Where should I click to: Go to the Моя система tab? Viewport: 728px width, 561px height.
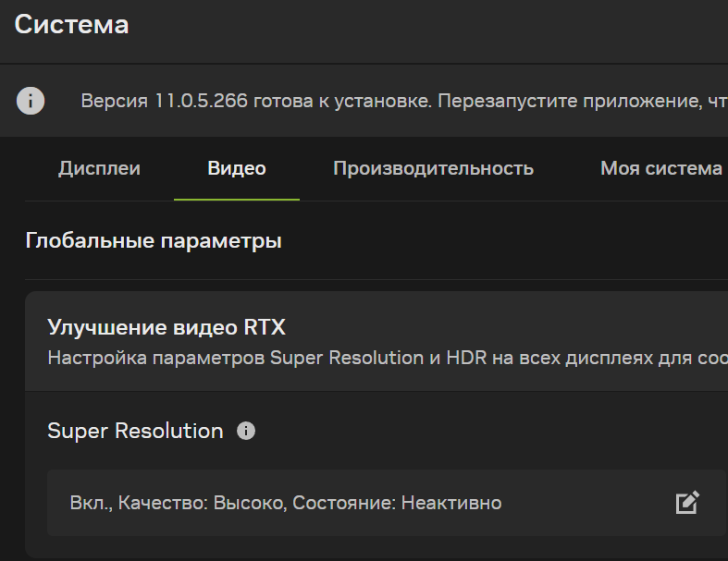[x=660, y=168]
